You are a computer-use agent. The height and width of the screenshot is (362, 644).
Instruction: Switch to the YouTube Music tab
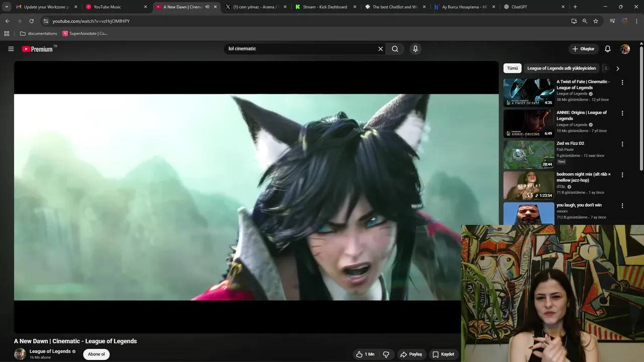point(107,7)
